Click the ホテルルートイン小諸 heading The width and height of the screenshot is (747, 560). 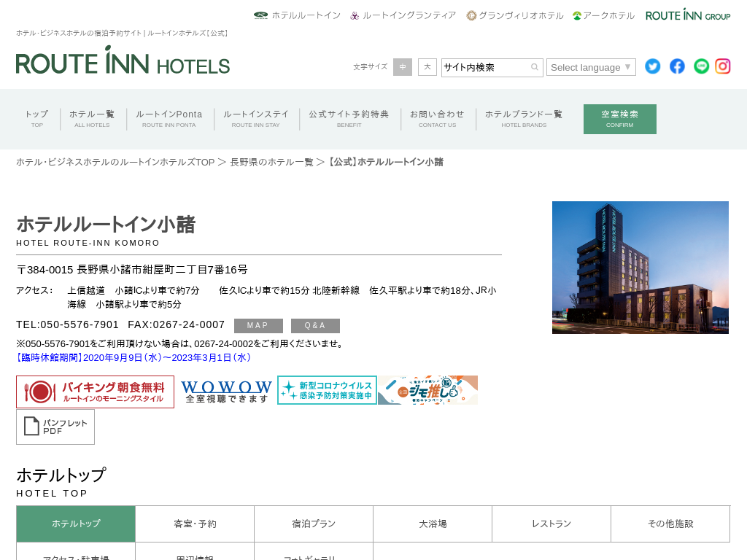coord(106,225)
